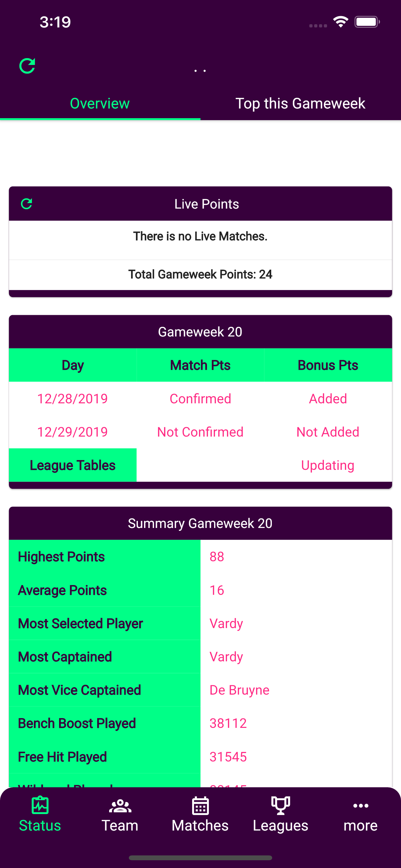The width and height of the screenshot is (401, 868).
Task: Tap the Not Confirmed status for 12/29/2019
Action: click(200, 432)
